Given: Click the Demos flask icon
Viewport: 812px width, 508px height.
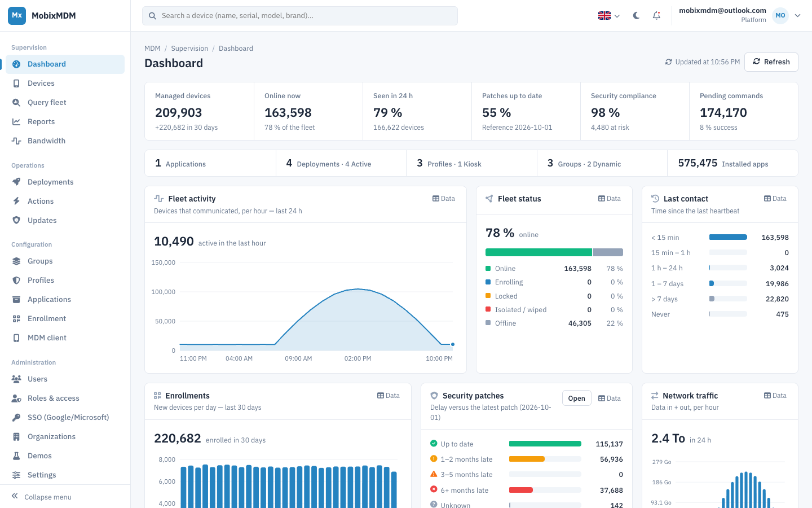Looking at the screenshot, I should coord(16,456).
